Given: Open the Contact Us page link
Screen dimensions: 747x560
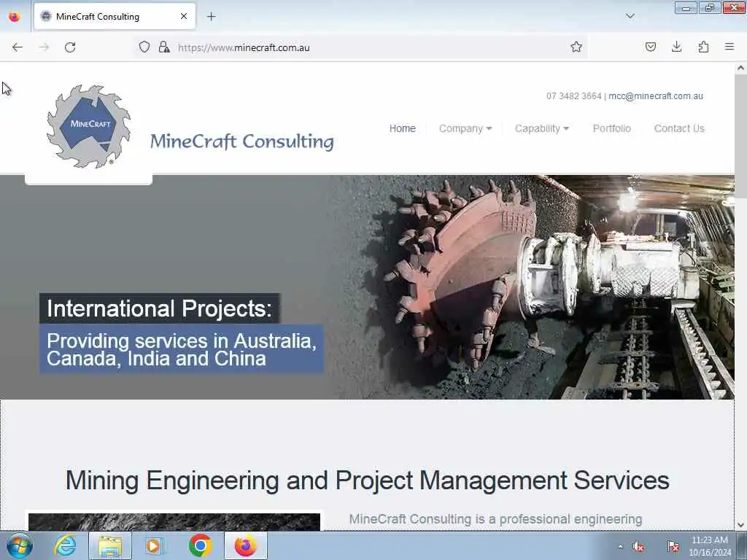Looking at the screenshot, I should tap(679, 128).
